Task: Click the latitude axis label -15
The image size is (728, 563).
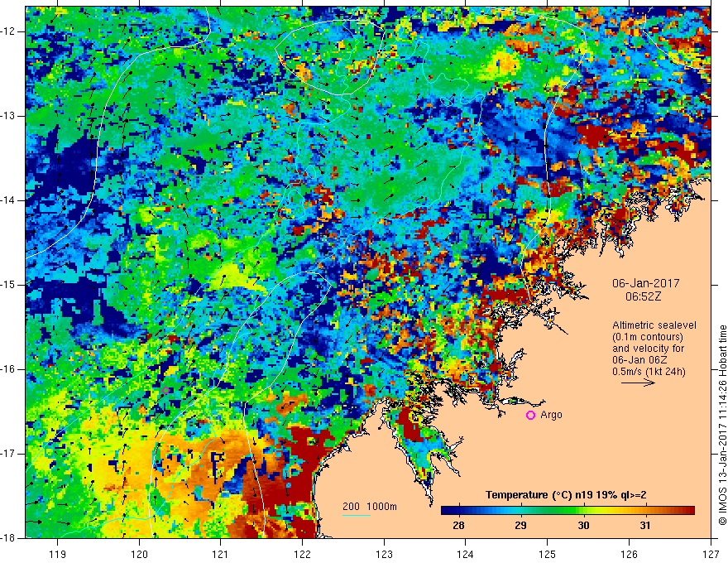Action: click(9, 285)
